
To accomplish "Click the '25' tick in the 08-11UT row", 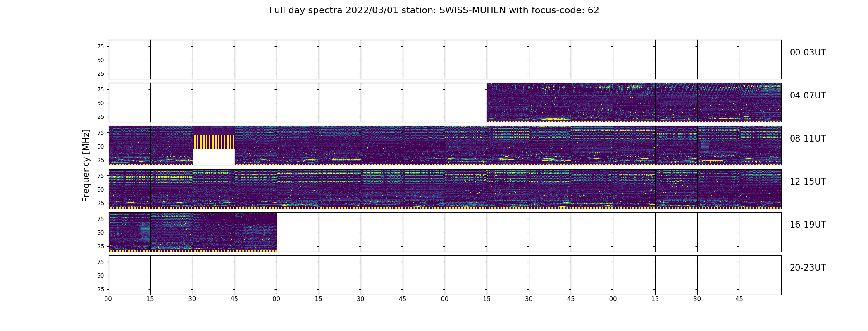I will click(100, 160).
